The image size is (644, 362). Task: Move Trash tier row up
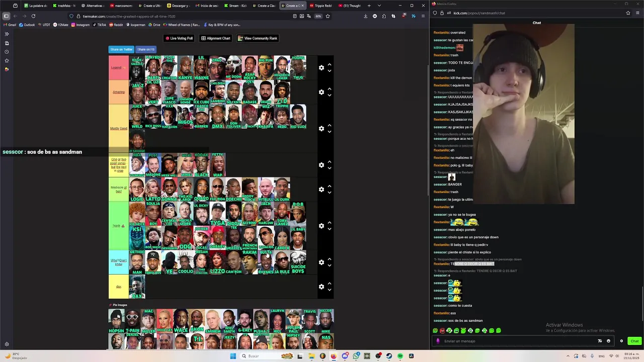(x=330, y=223)
